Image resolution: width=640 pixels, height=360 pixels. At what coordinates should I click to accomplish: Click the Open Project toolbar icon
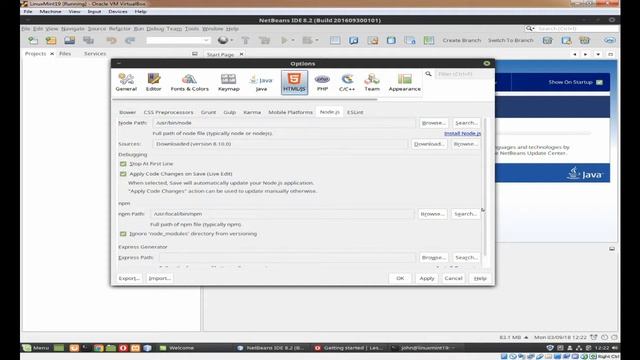pos(69,40)
